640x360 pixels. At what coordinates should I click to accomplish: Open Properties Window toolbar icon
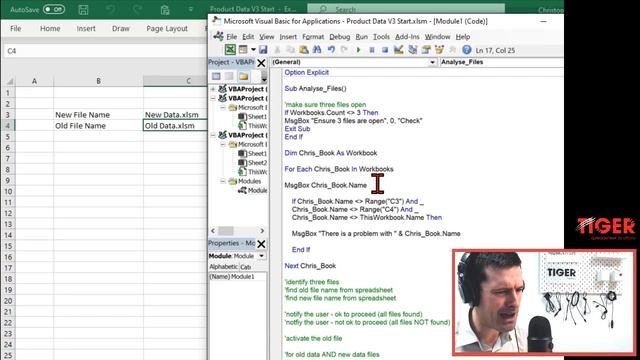point(426,50)
